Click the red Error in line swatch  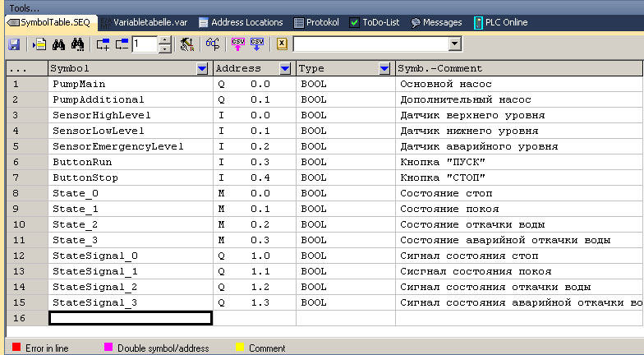[x=16, y=348]
